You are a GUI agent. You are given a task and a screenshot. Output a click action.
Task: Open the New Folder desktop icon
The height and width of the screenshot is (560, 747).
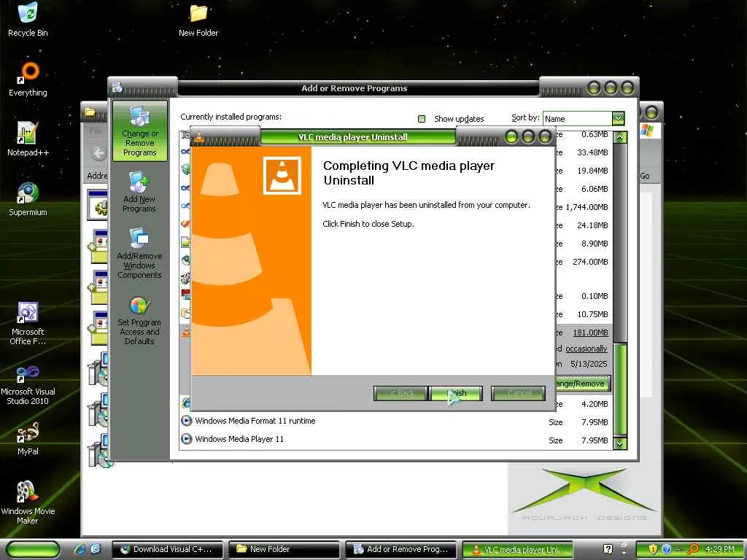[198, 20]
